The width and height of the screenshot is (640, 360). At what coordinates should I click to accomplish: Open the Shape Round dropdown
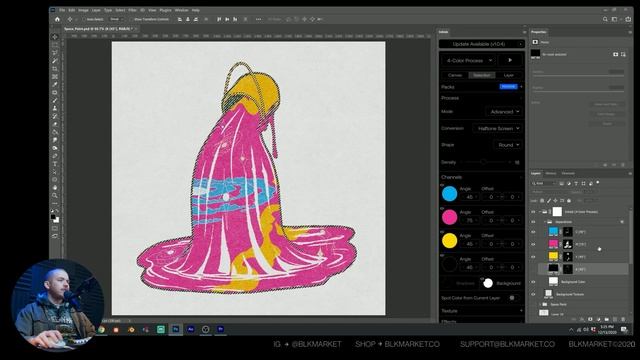(508, 145)
